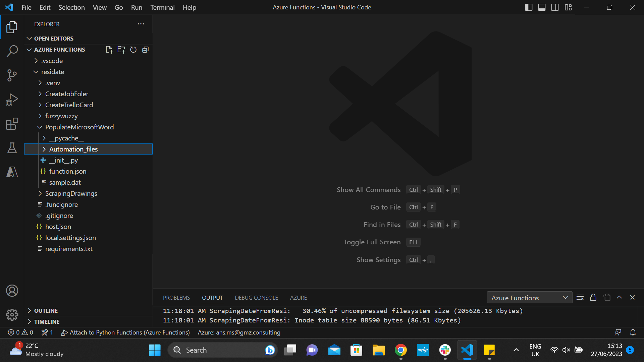Open Explorer views and more actions ellipsis
The image size is (644, 362).
click(141, 24)
